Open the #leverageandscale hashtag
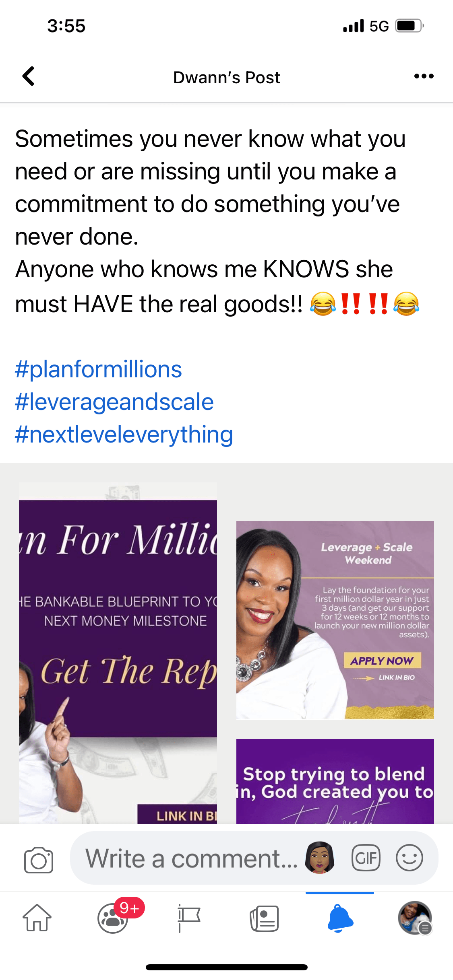Image resolution: width=453 pixels, height=980 pixels. click(x=114, y=402)
